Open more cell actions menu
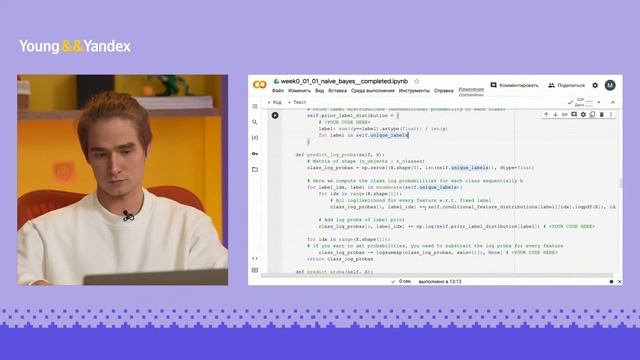The image size is (640, 360). pos(611,115)
